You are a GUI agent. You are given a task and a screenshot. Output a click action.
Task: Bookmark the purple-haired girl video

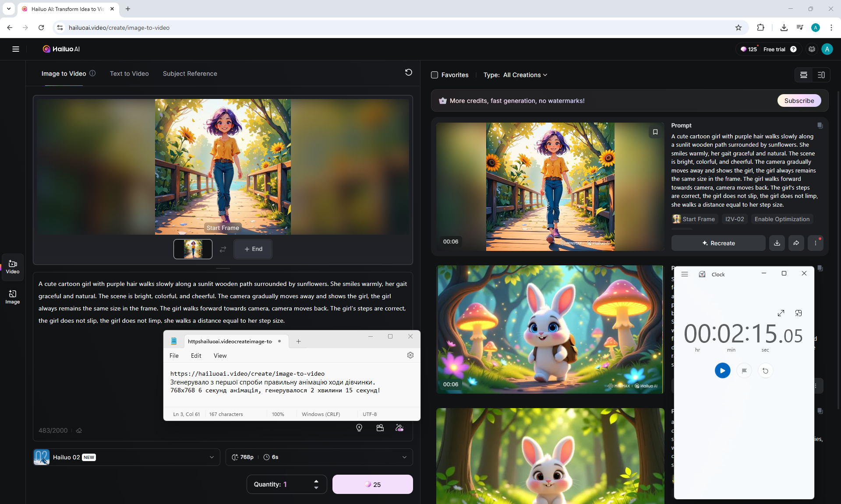pyautogui.click(x=655, y=132)
